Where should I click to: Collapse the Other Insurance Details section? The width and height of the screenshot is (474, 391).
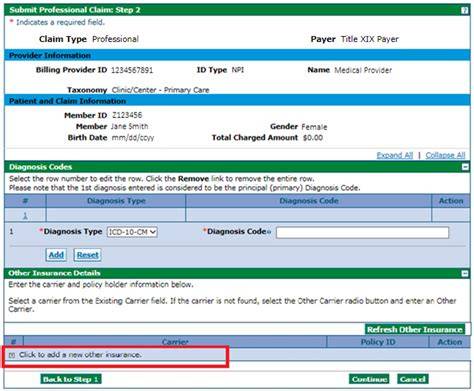[x=465, y=274]
